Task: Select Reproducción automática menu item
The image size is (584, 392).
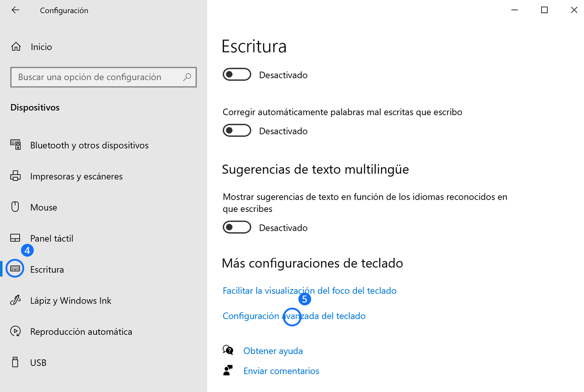Action: point(81,331)
